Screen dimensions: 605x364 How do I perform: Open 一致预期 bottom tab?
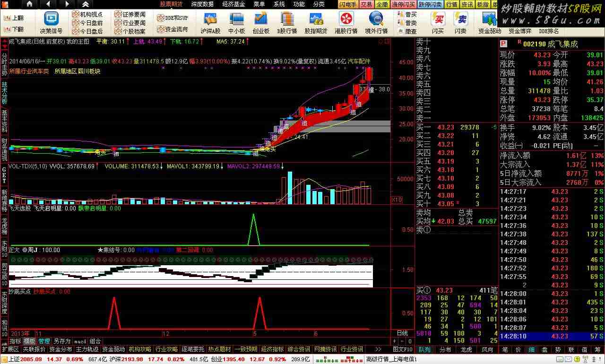[x=246, y=349]
